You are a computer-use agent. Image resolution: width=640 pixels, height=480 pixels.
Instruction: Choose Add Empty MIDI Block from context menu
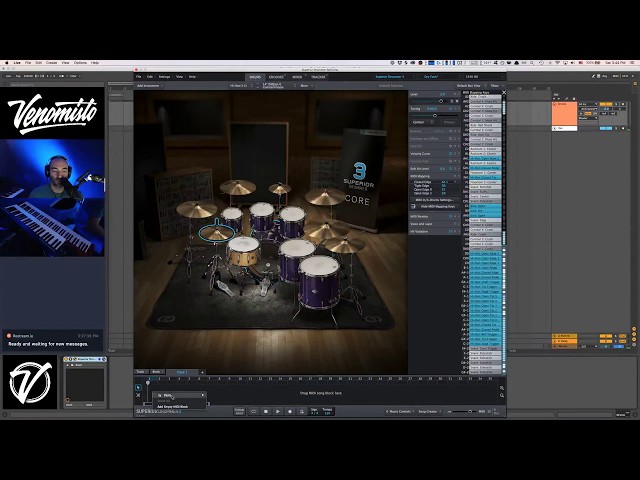[x=173, y=407]
